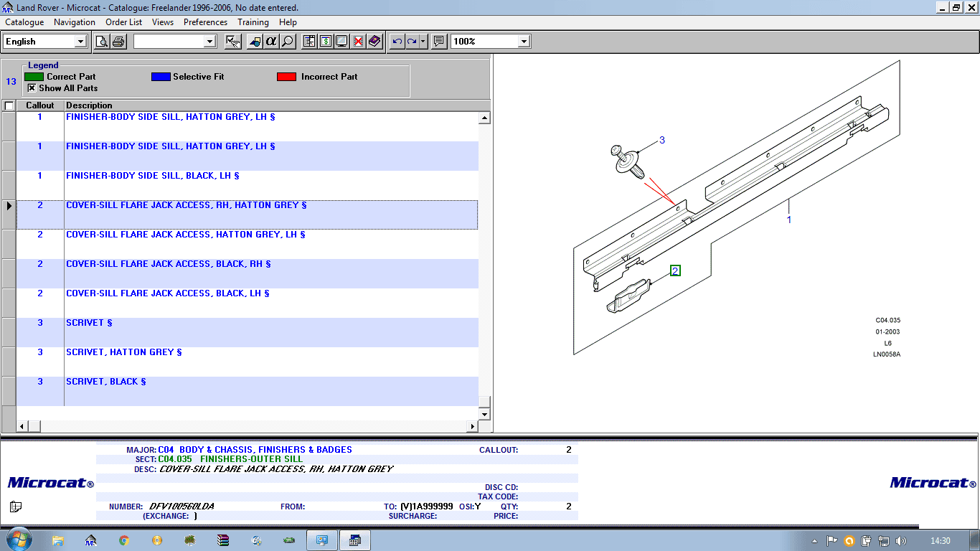Select COVER-SILL FLARE JACK ACCESS, HATTON GREY, LH

[x=248, y=244]
